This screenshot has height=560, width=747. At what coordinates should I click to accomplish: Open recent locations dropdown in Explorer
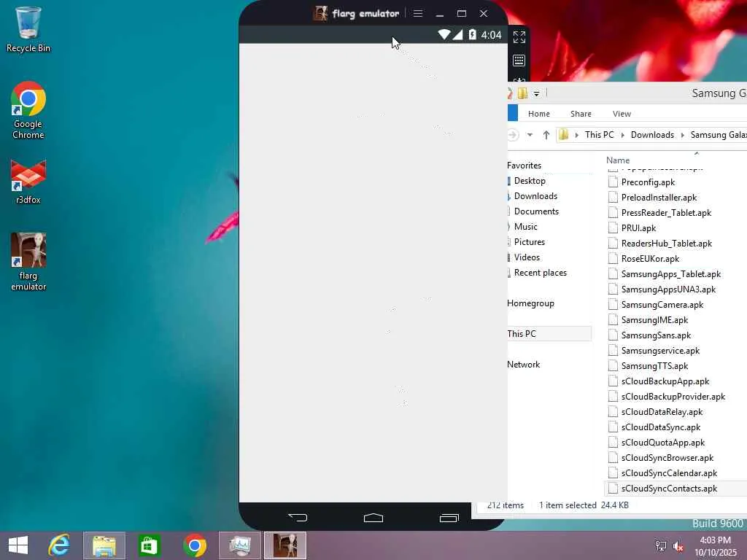[x=530, y=135]
